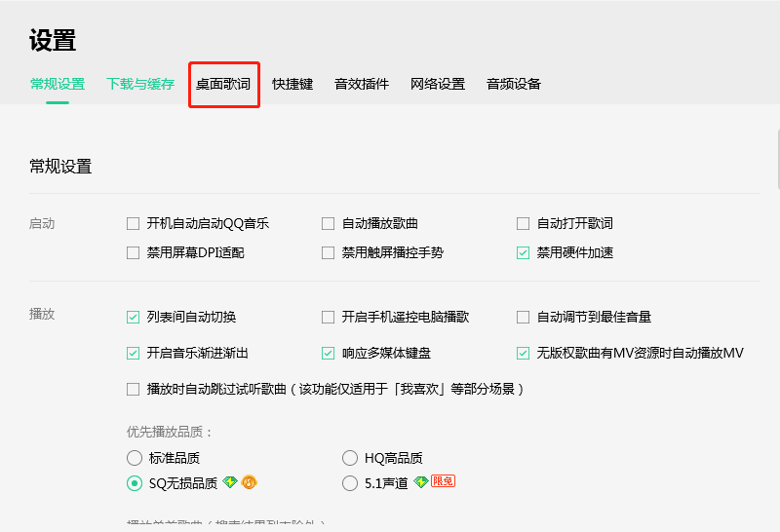
Task: Go to the 快捷键 tab
Action: point(292,84)
